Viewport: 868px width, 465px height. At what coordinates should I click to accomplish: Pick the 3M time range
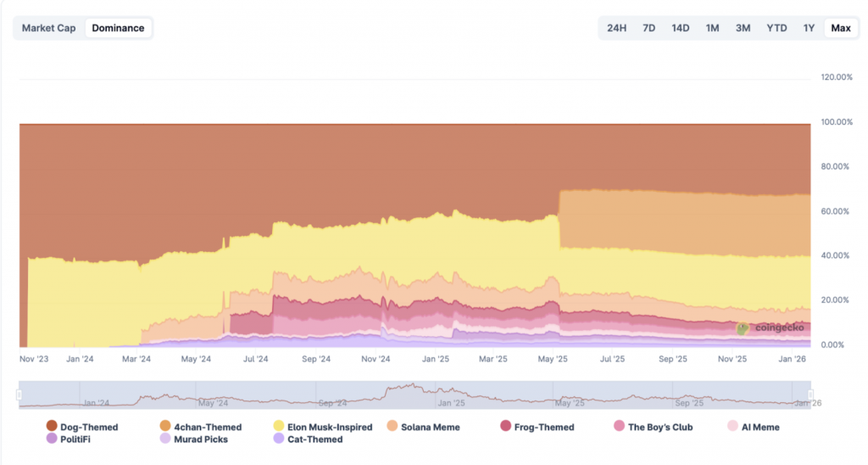click(x=743, y=28)
